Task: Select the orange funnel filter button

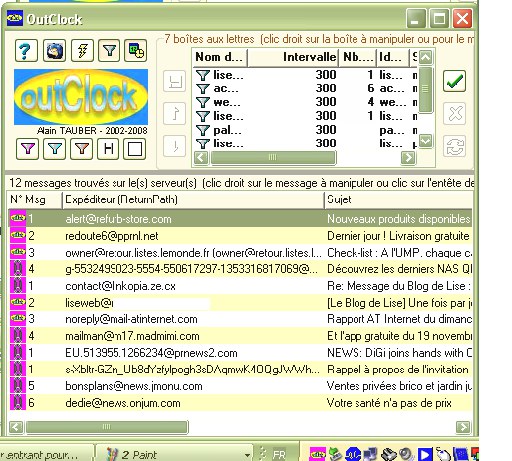Action: tap(82, 149)
